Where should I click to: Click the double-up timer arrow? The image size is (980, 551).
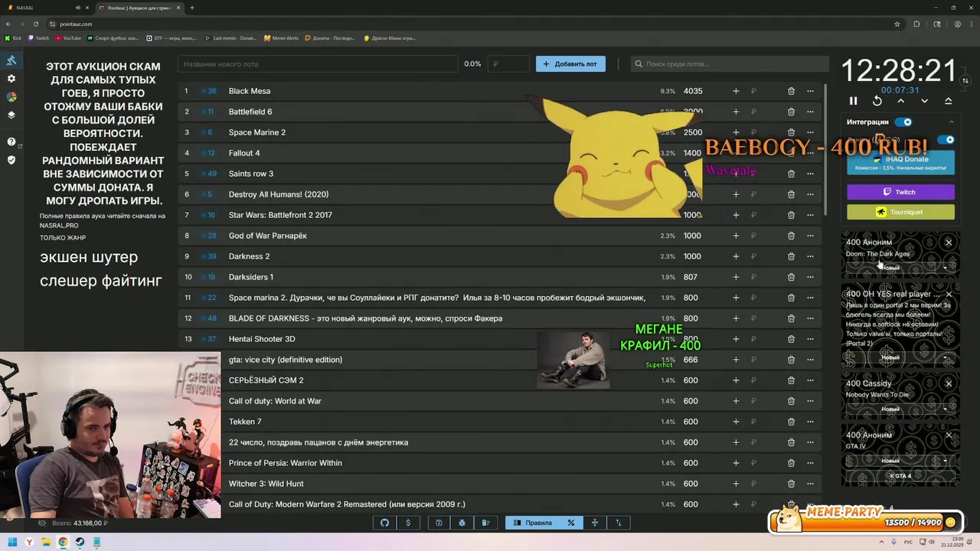[x=948, y=101]
